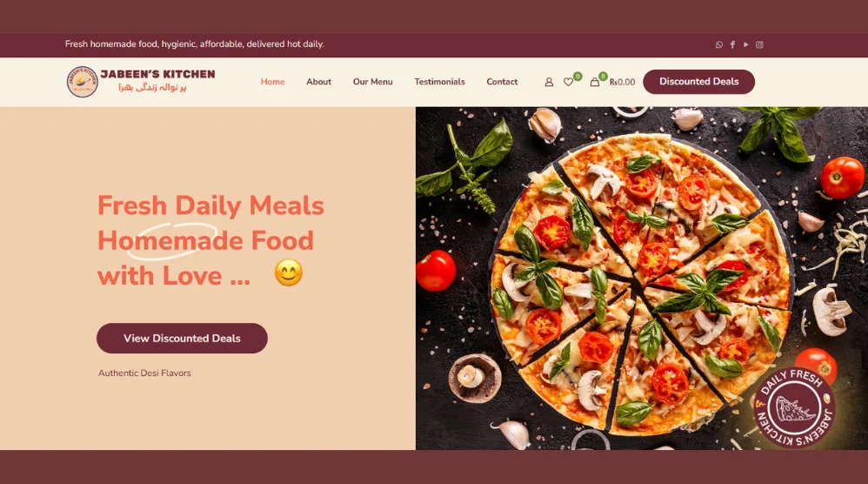Open Our Menu in navigation

372,82
